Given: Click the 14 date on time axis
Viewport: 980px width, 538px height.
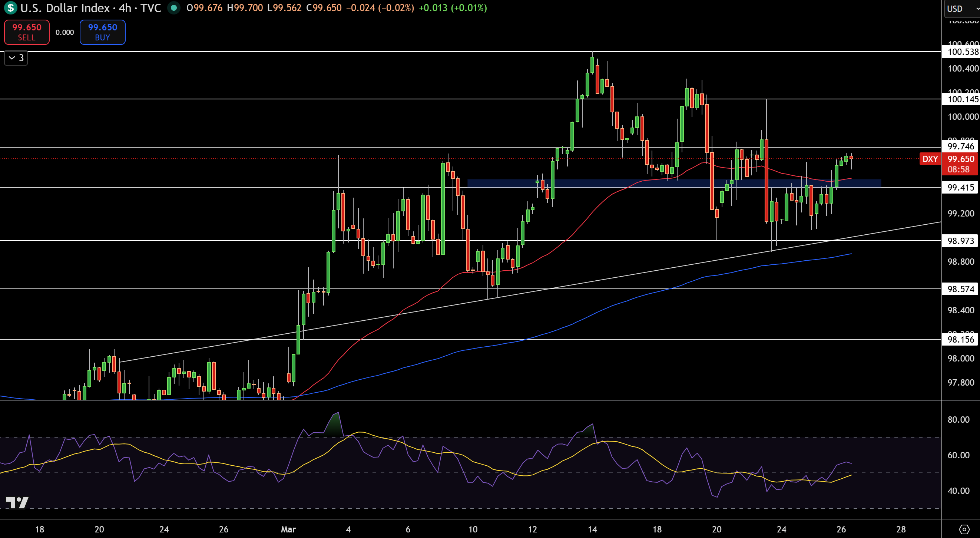Looking at the screenshot, I should pos(592,529).
